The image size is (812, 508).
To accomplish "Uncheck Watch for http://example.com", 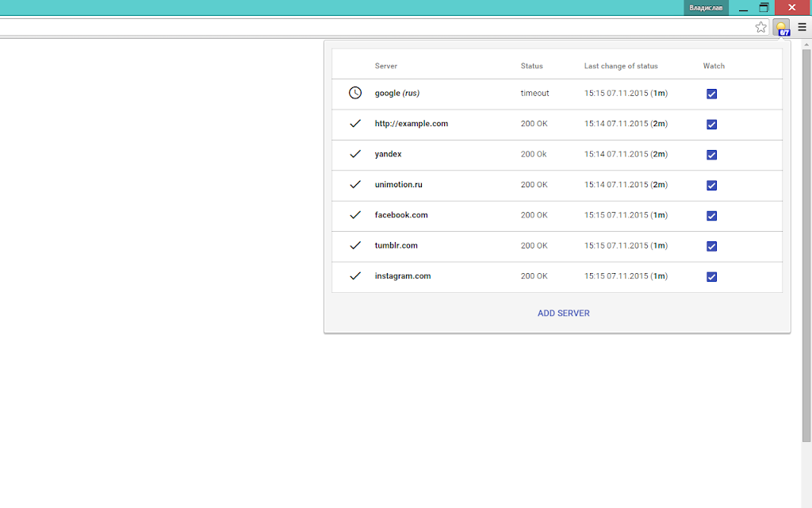I will point(711,125).
